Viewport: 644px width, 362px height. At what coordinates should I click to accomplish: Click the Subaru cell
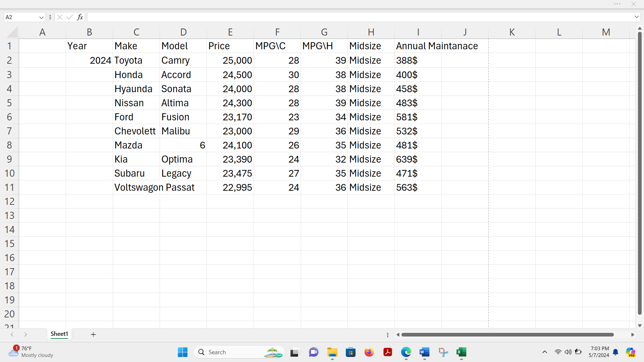coord(136,173)
